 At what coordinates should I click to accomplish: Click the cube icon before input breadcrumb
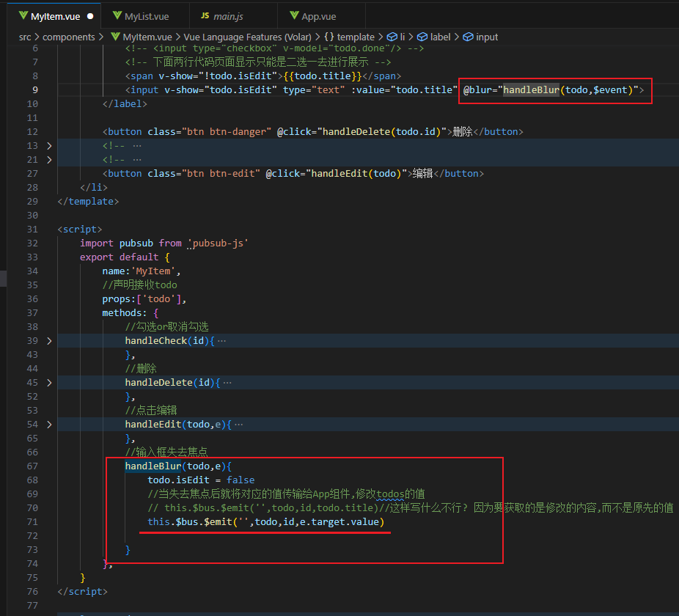tap(468, 37)
